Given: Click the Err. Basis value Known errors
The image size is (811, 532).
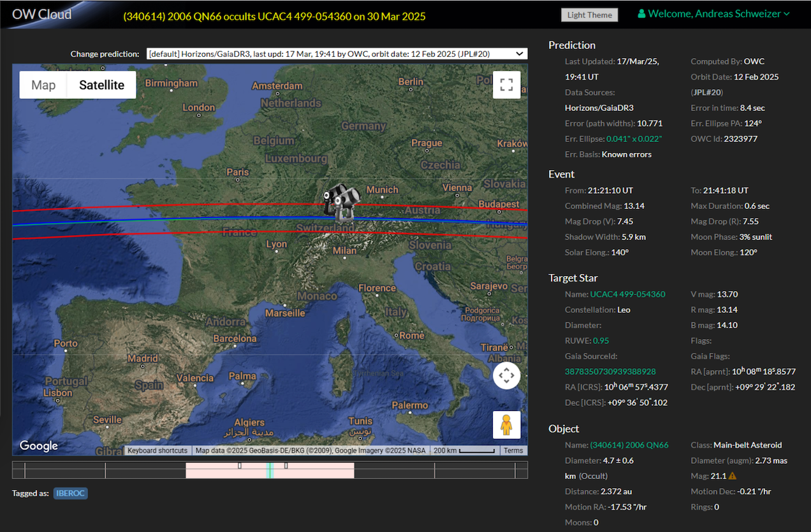Looking at the screenshot, I should tap(627, 154).
